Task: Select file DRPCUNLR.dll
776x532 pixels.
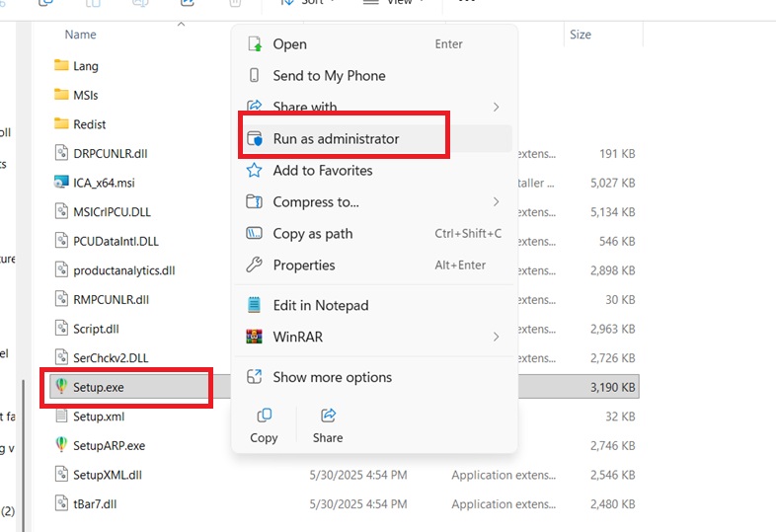Action: coord(111,153)
